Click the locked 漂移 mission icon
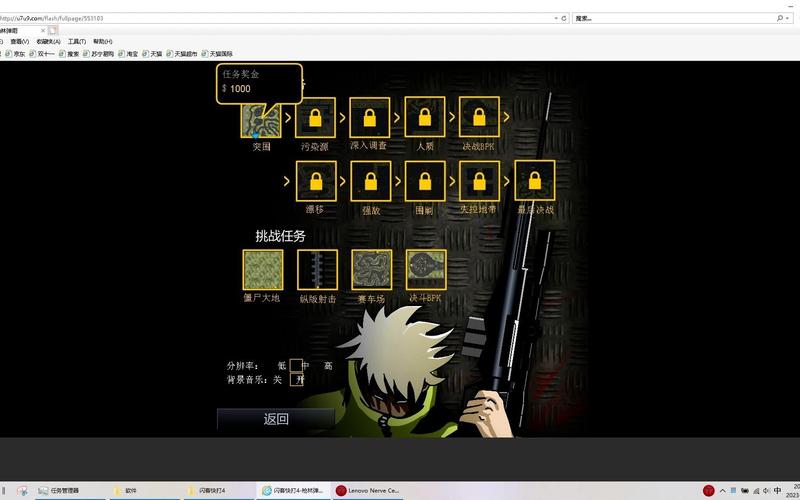 pyautogui.click(x=316, y=182)
